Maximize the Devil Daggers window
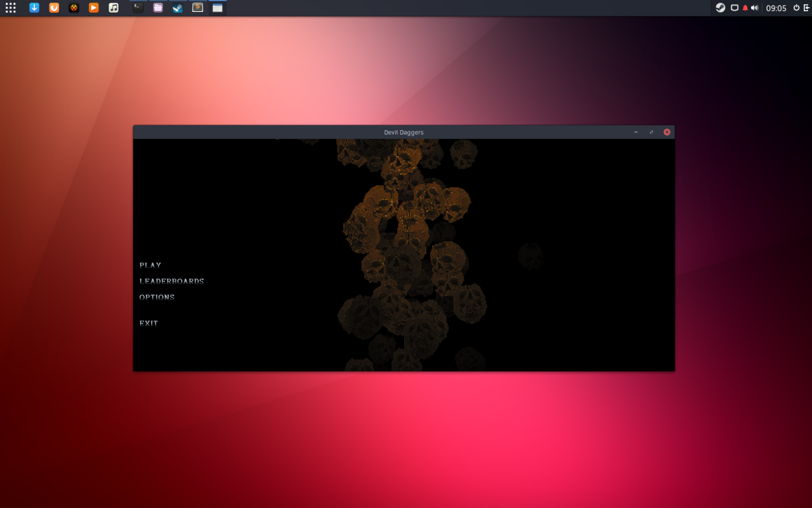812x508 pixels. 652,132
